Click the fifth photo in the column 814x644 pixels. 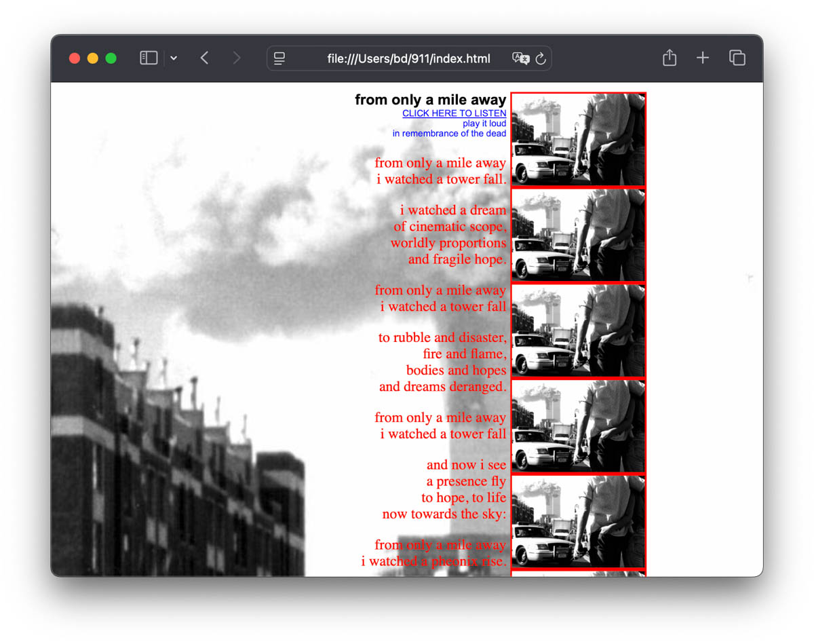point(578,522)
